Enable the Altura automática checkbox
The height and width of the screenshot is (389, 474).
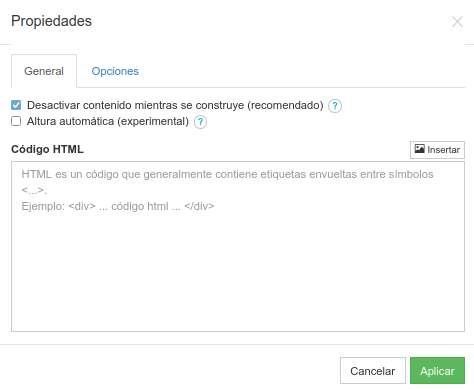[16, 121]
